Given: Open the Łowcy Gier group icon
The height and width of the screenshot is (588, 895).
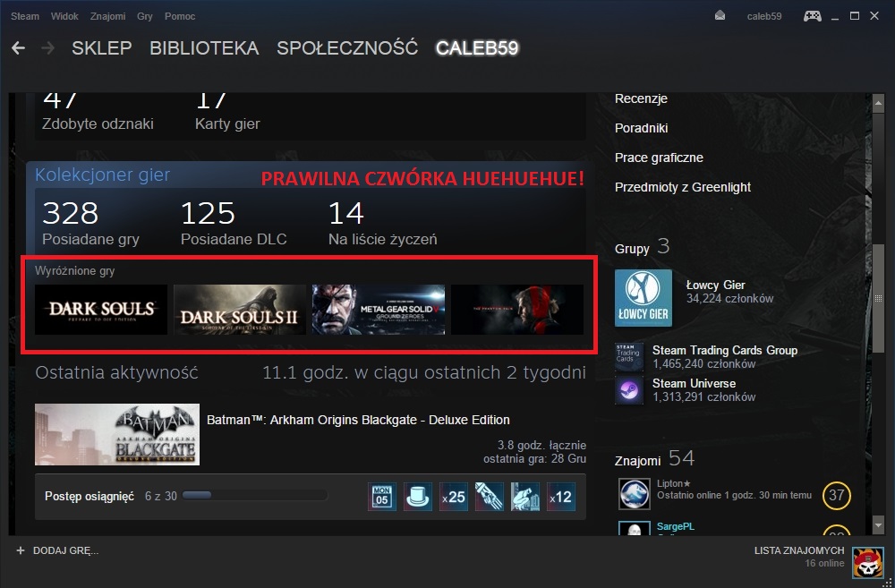Looking at the screenshot, I should 644,298.
